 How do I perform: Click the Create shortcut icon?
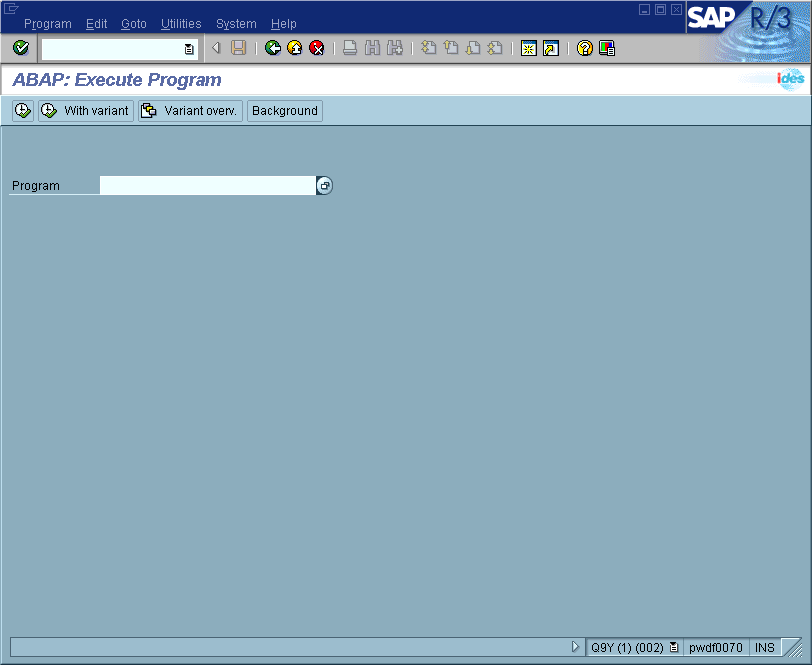551,48
